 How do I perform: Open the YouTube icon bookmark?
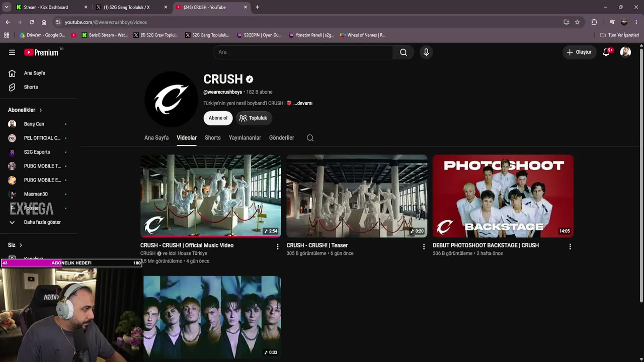pyautogui.click(x=74, y=35)
